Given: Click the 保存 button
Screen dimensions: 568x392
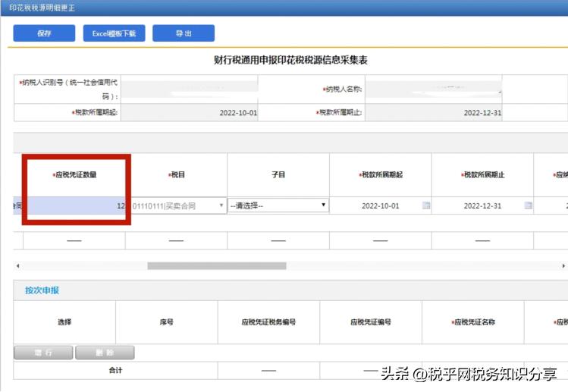Looking at the screenshot, I should tap(44, 33).
